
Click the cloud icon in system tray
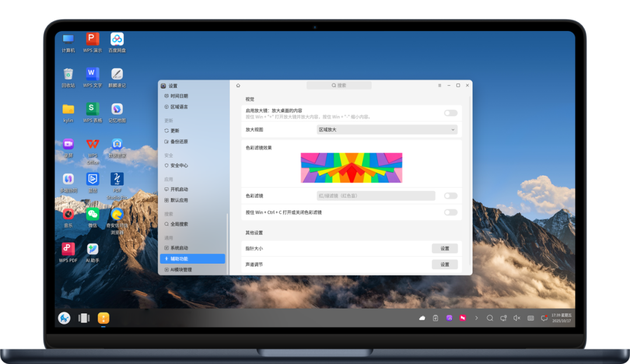(x=422, y=318)
